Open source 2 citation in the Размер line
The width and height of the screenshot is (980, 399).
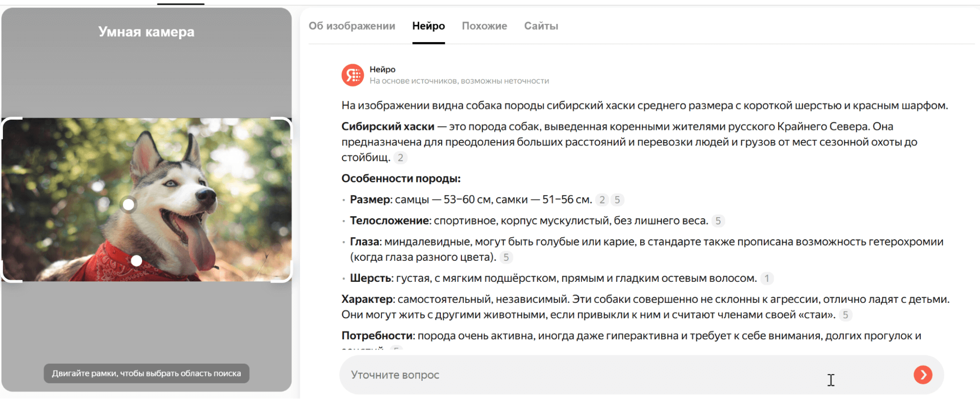point(602,200)
